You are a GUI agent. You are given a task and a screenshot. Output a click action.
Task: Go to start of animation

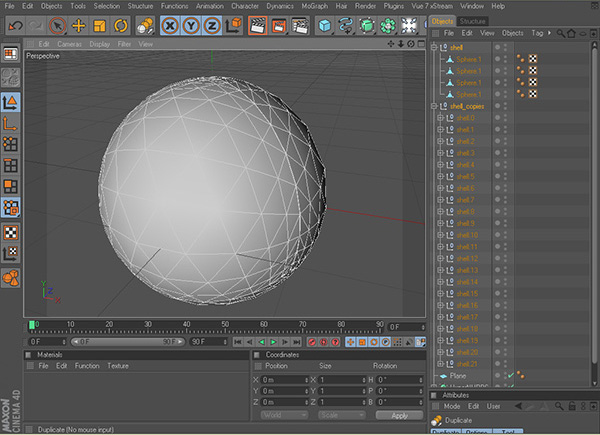point(238,342)
